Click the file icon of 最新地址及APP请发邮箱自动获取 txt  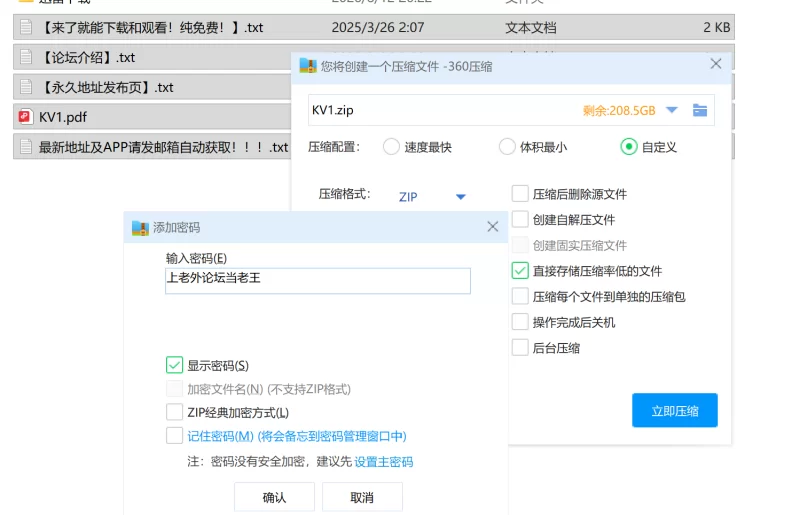[x=26, y=147]
